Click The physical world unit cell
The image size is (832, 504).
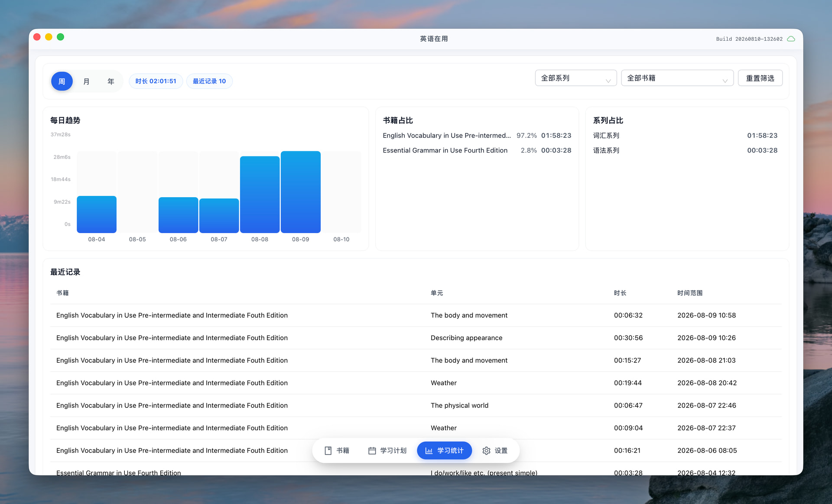[x=459, y=406]
